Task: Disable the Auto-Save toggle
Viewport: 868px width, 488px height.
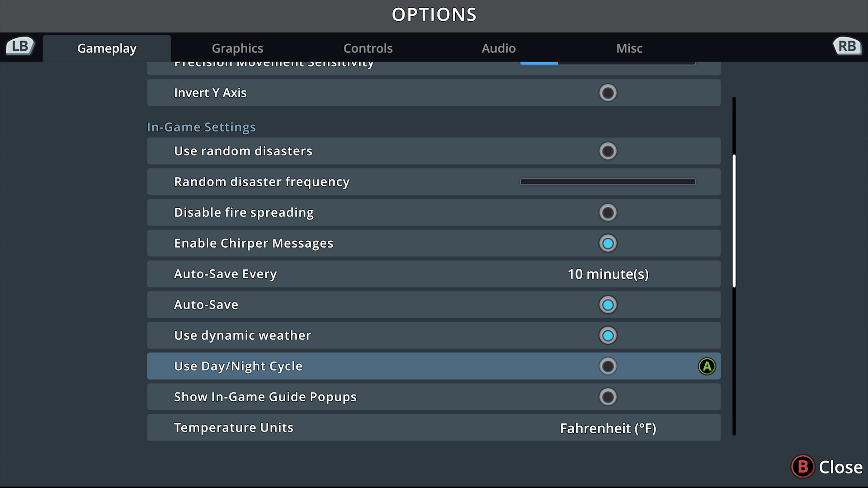Action: pos(608,305)
